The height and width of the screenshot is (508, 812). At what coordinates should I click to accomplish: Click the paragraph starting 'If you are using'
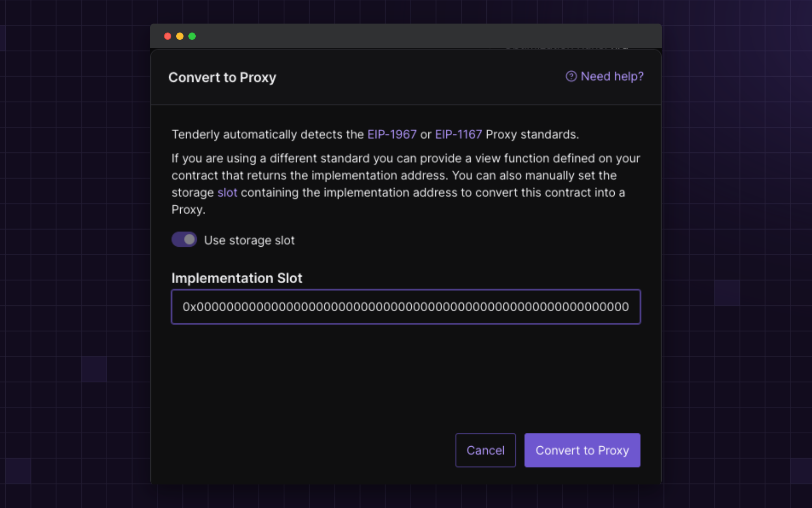click(405, 175)
